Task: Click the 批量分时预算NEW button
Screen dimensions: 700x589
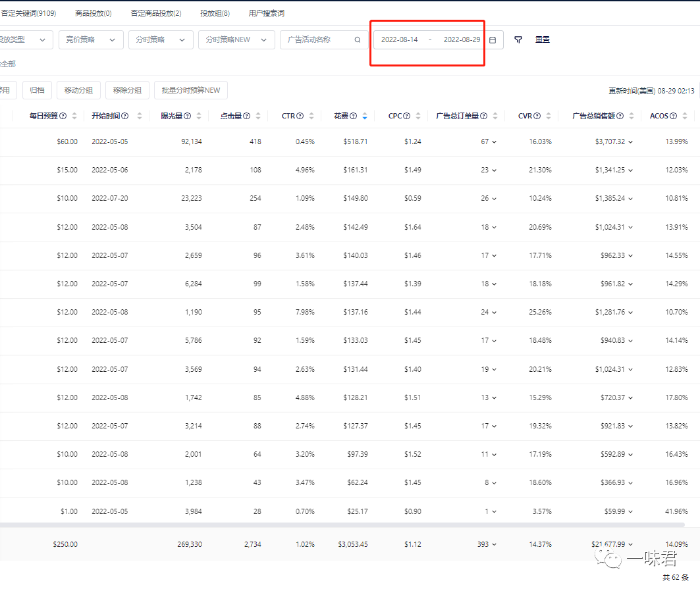Action: point(191,90)
